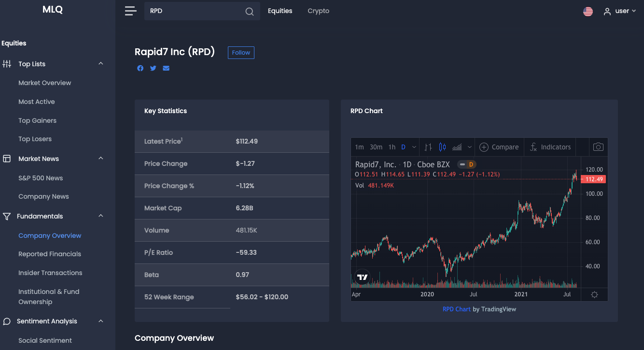The image size is (644, 350).
Task: Toggle the D data-delay pill on chart
Action: pyautogui.click(x=466, y=164)
